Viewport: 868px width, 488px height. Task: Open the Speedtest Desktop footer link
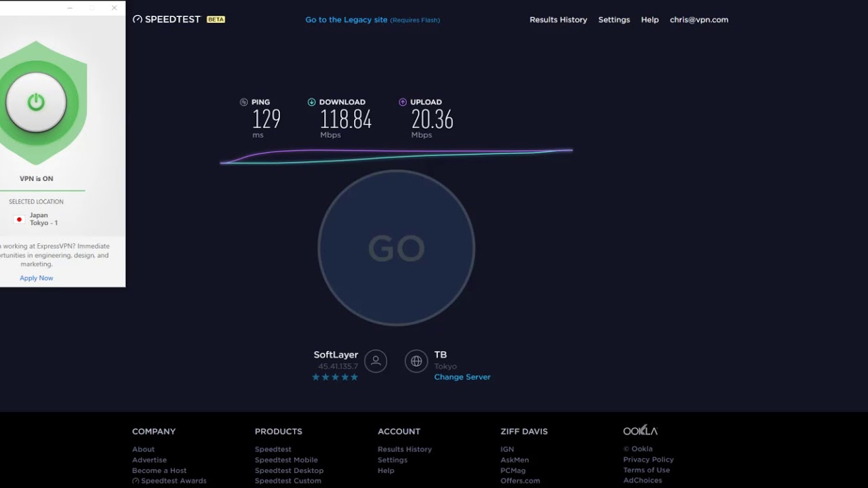tap(289, 470)
